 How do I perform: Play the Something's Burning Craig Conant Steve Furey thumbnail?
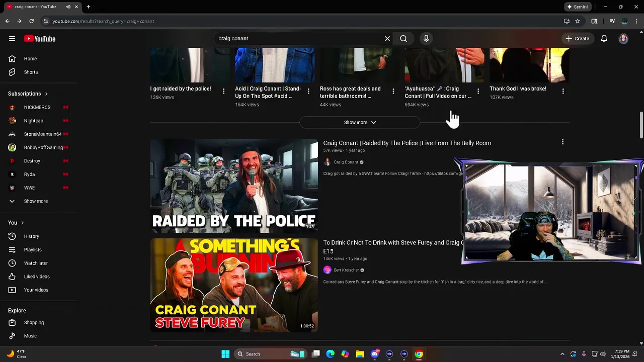tap(234, 285)
